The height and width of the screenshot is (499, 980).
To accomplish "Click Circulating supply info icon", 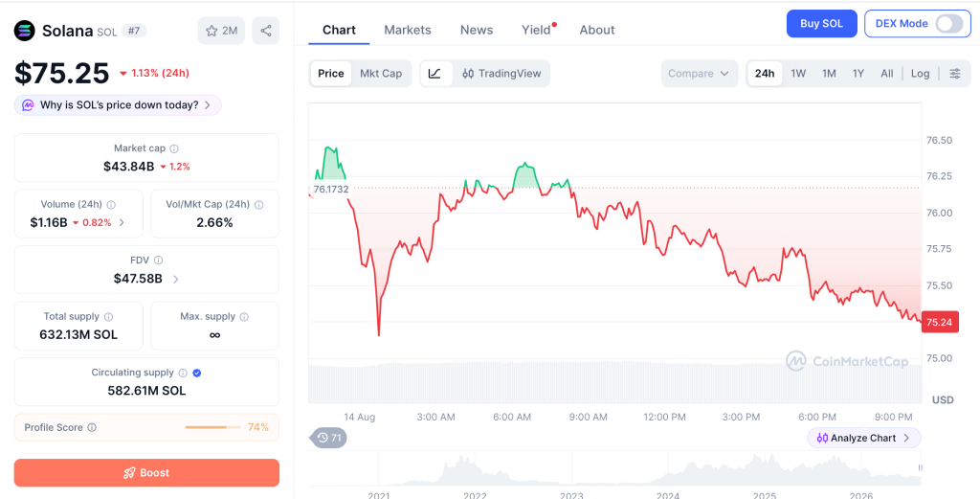I will coord(183,373).
